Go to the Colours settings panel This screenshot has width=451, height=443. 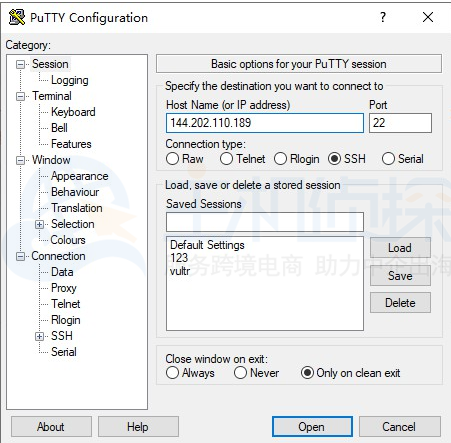point(68,240)
